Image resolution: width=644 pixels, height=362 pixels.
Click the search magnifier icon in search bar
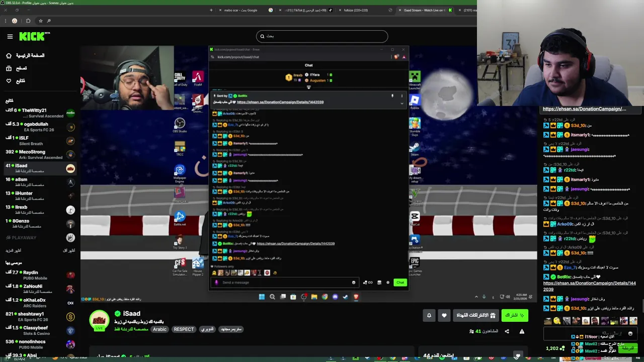pyautogui.click(x=262, y=36)
